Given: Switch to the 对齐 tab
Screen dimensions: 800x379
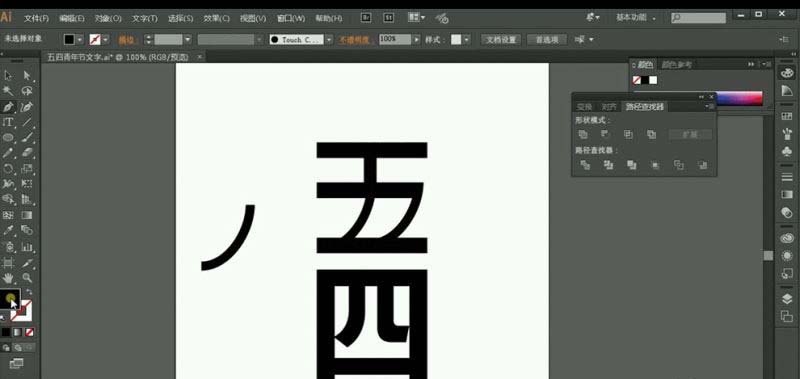Looking at the screenshot, I should click(609, 107).
